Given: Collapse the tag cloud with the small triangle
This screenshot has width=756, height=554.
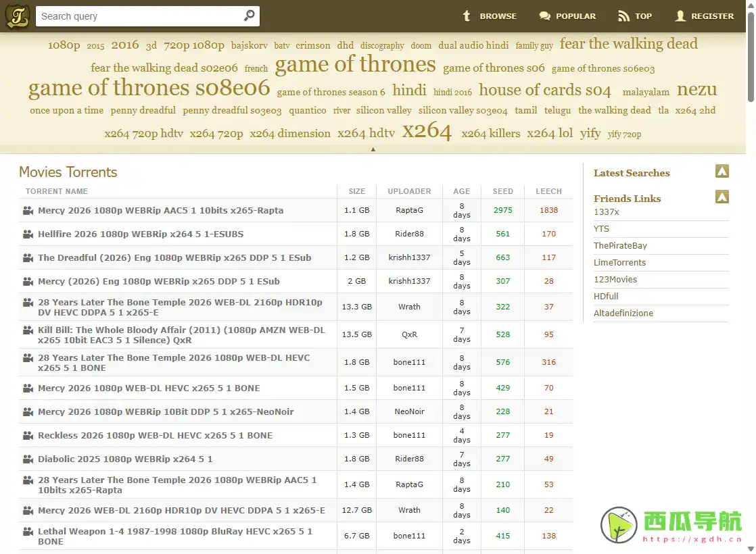Looking at the screenshot, I should click(373, 149).
